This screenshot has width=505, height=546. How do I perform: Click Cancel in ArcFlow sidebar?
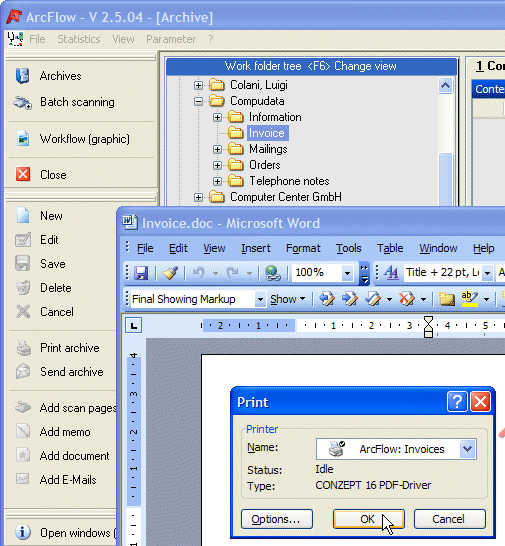click(x=56, y=312)
